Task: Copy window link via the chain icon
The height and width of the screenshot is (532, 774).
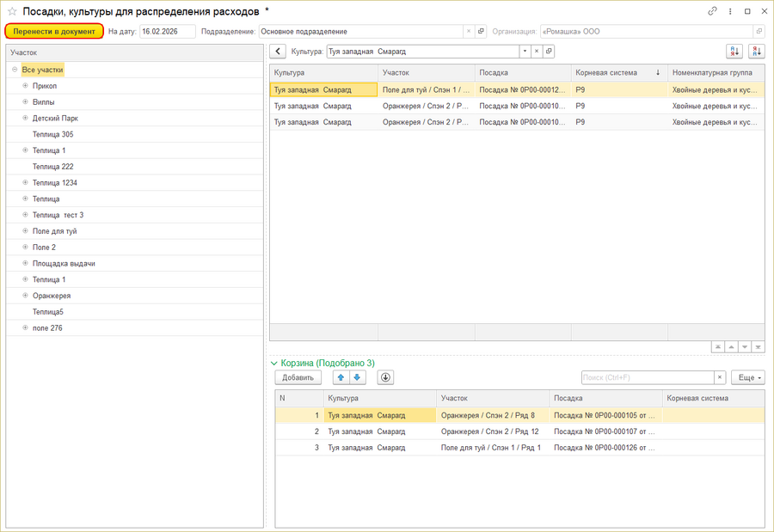Action: 712,11
